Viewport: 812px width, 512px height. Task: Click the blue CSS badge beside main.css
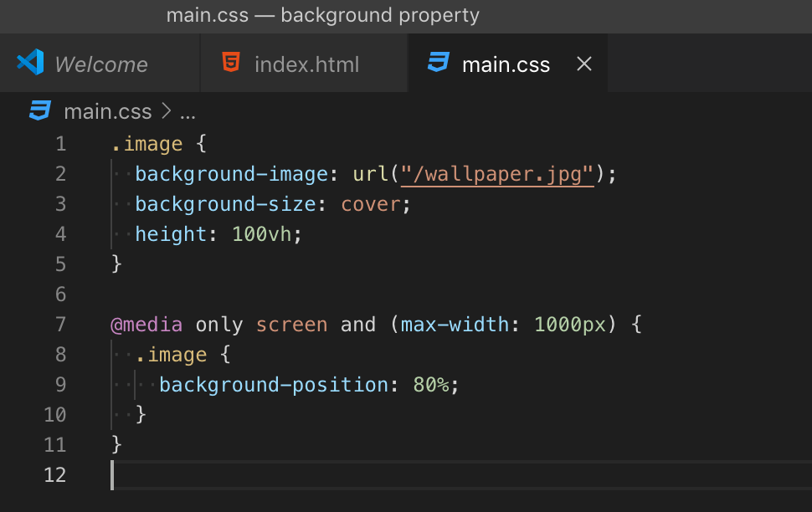point(439,63)
